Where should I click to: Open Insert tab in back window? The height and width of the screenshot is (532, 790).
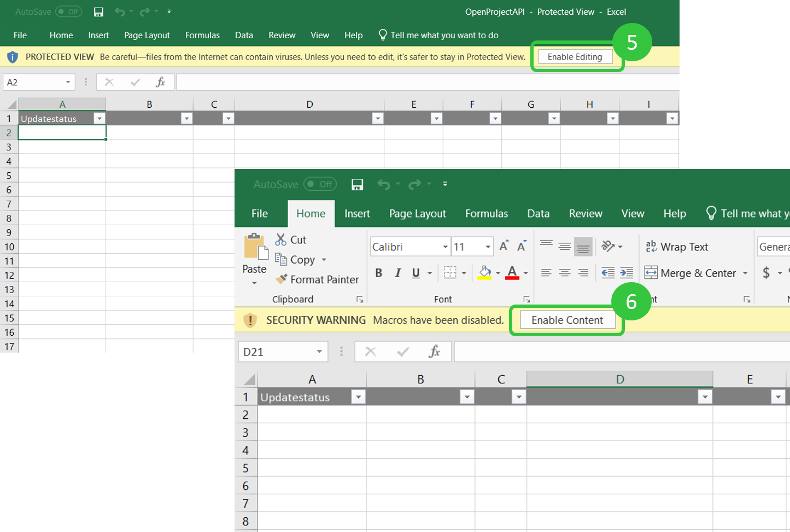(98, 35)
